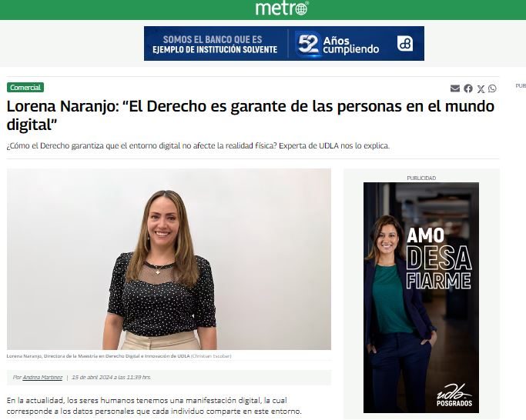Open the Comercial category tag
The width and height of the screenshot is (526, 420).
pyautogui.click(x=25, y=88)
